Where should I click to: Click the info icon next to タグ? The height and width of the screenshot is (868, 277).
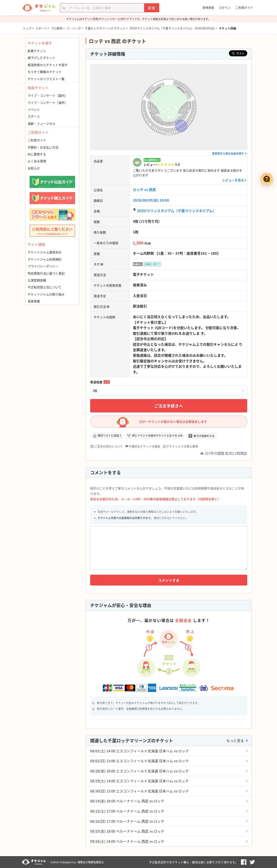pyautogui.click(x=102, y=265)
